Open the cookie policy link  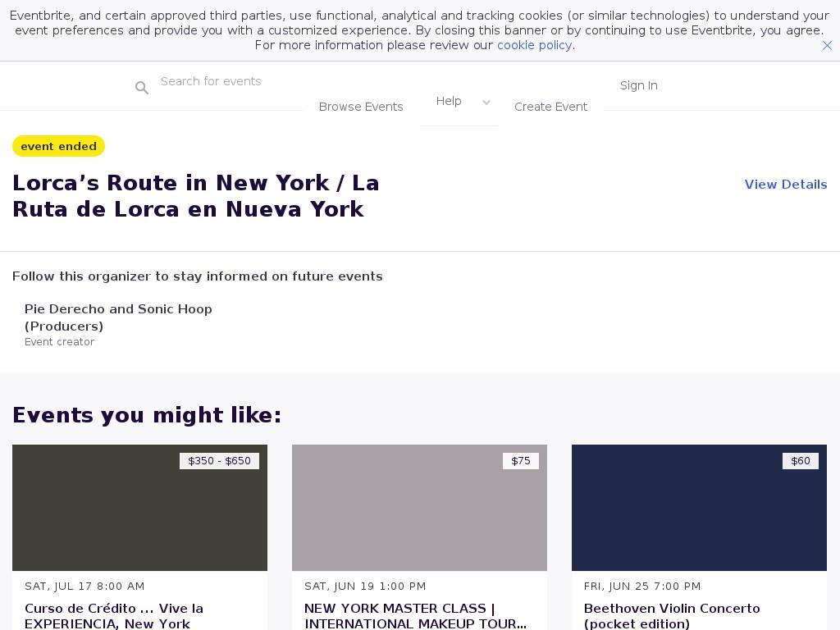[x=534, y=45]
